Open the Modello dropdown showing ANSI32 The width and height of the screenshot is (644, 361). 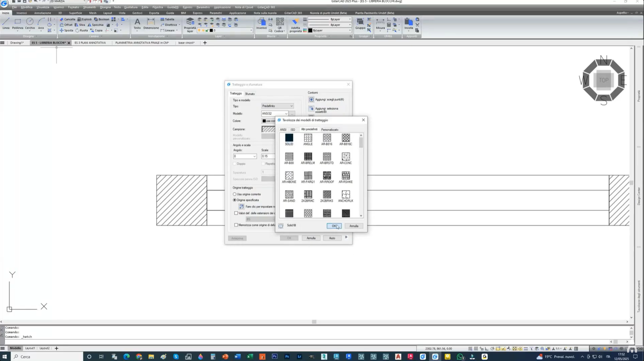point(286,114)
